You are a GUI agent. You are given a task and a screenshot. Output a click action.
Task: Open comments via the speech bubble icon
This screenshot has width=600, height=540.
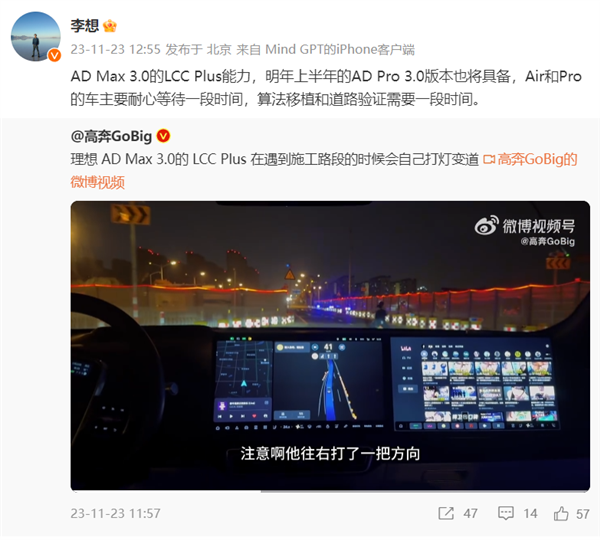505,513
